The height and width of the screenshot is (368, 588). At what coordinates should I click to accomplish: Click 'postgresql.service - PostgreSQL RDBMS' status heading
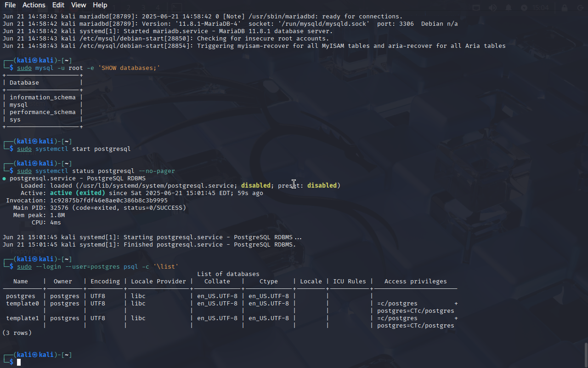(78, 178)
